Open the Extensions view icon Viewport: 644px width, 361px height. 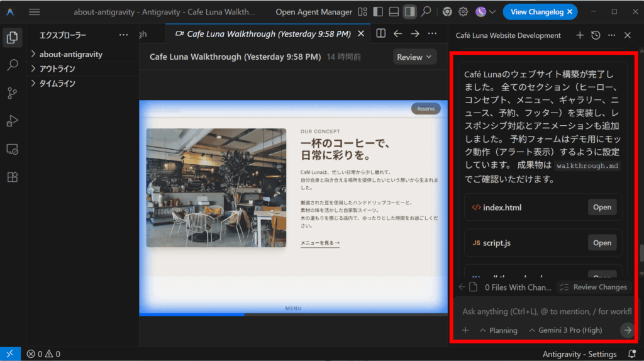point(12,177)
